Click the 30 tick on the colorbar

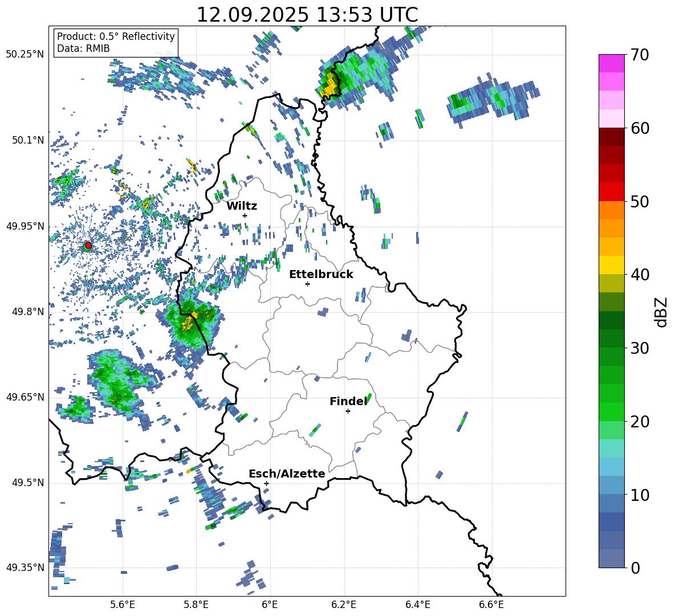tap(640, 348)
